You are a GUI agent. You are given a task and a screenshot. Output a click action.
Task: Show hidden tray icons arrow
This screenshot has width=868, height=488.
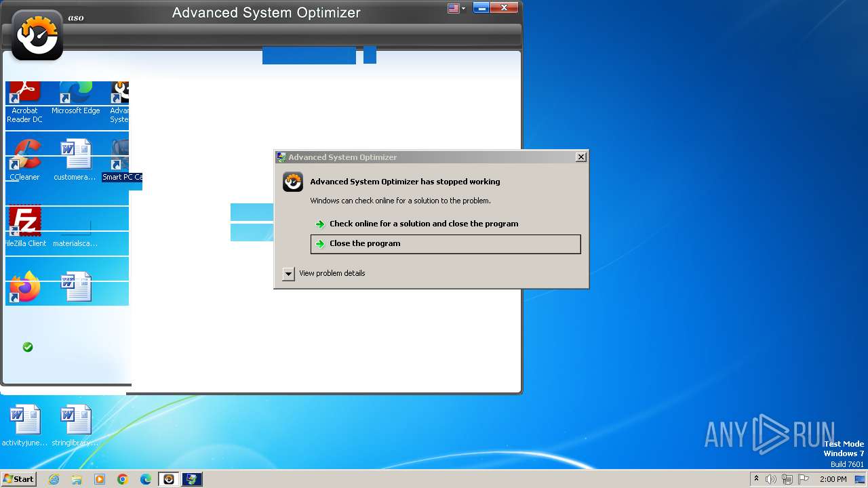pos(756,479)
